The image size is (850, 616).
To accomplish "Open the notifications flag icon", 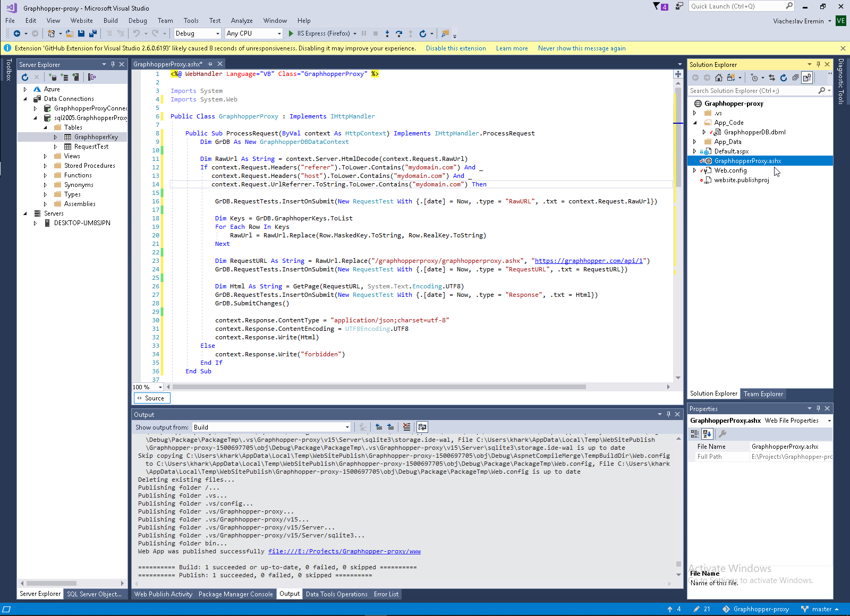I will (657, 6).
